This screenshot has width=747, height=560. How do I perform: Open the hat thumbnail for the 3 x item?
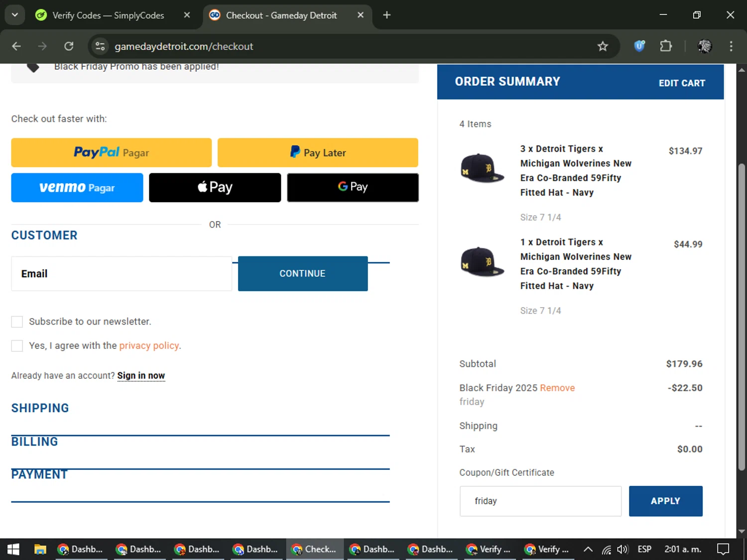[482, 168]
